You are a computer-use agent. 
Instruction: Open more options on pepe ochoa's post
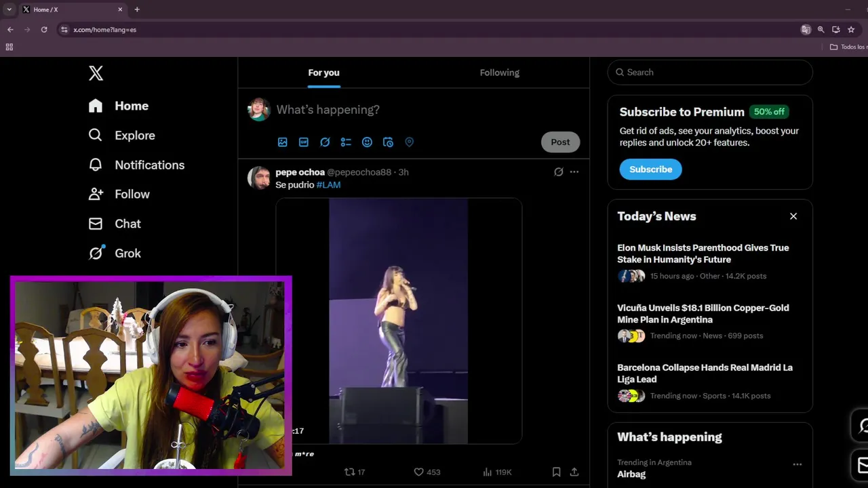coord(574,172)
